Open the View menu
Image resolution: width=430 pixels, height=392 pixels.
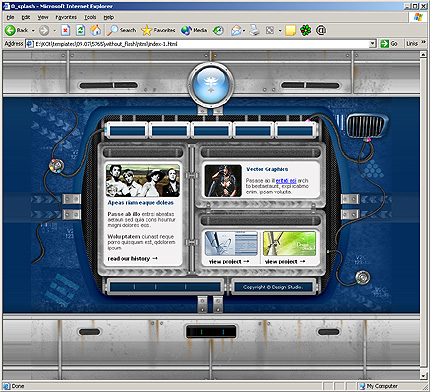point(43,17)
